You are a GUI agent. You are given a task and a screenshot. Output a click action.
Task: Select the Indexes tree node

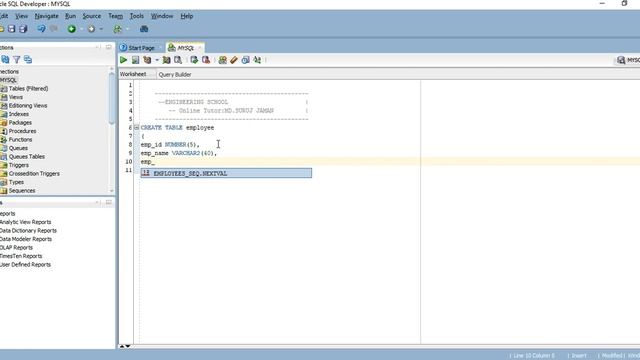coord(19,114)
